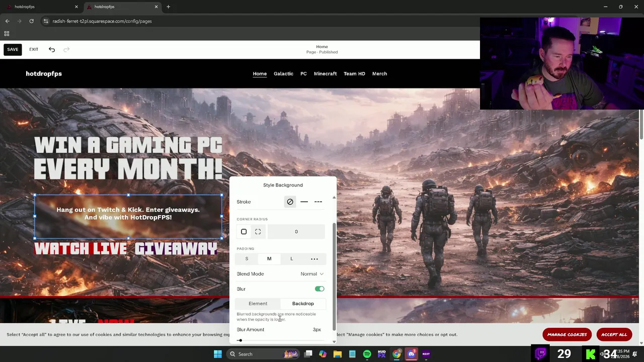644x362 pixels.
Task: Open Discord from the taskbar
Action: 411,354
